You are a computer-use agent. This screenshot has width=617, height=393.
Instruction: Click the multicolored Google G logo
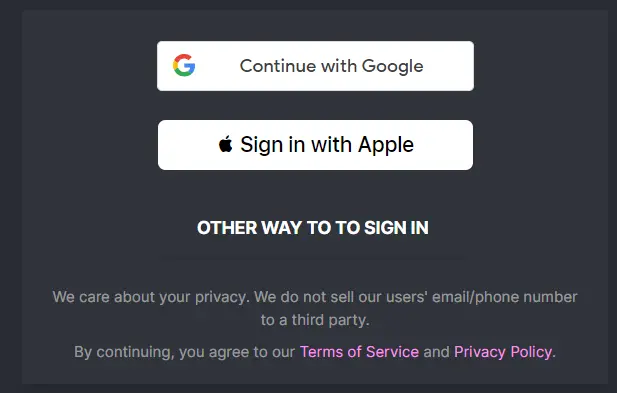[x=184, y=65]
